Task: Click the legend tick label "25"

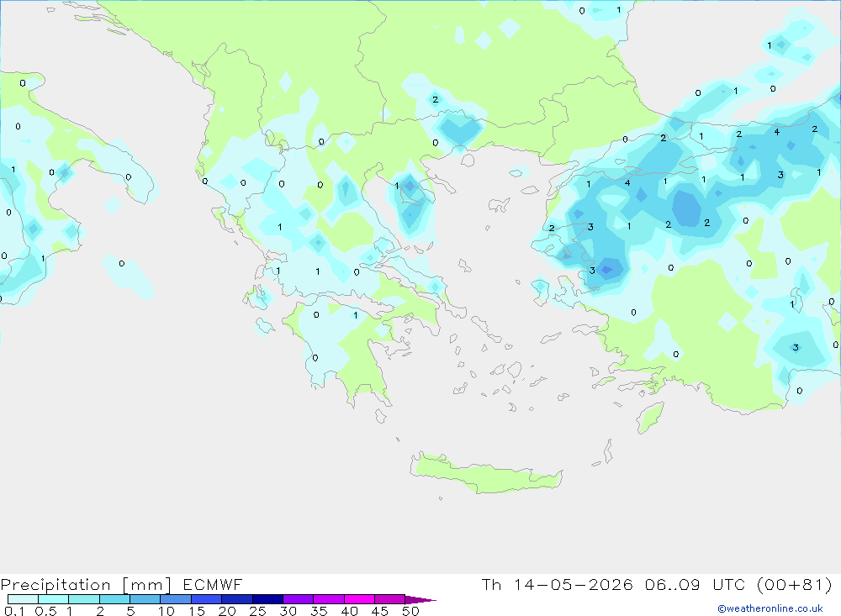Action: (x=258, y=611)
